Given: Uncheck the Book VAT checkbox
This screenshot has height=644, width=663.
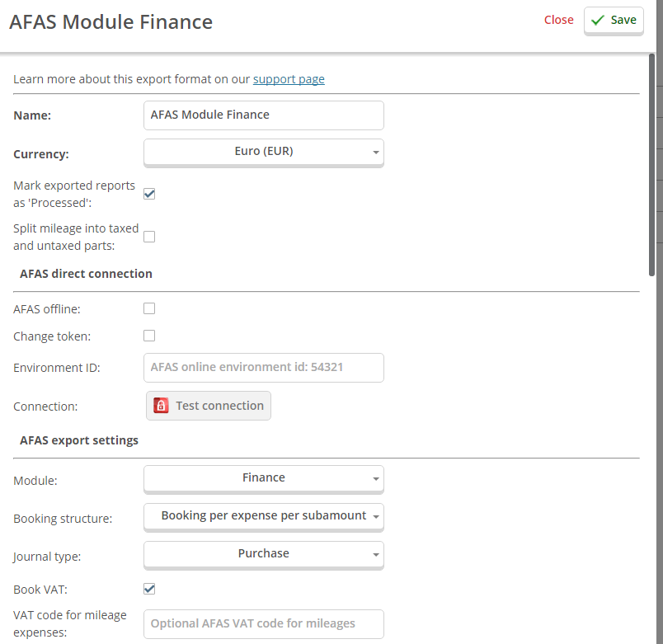Looking at the screenshot, I should click(x=149, y=589).
